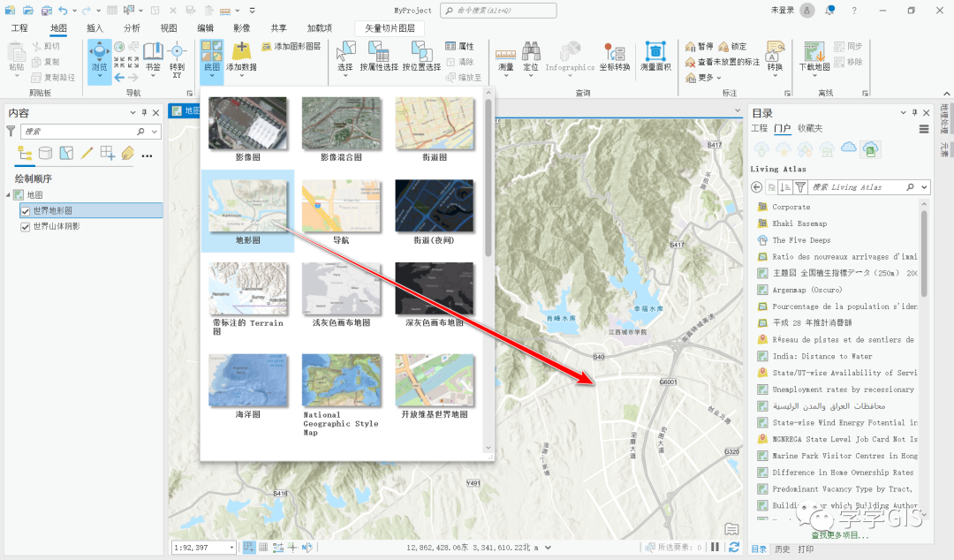The image size is (954, 560).
Task: Toggle the 世界地形图 layer checkbox
Action: (x=25, y=210)
